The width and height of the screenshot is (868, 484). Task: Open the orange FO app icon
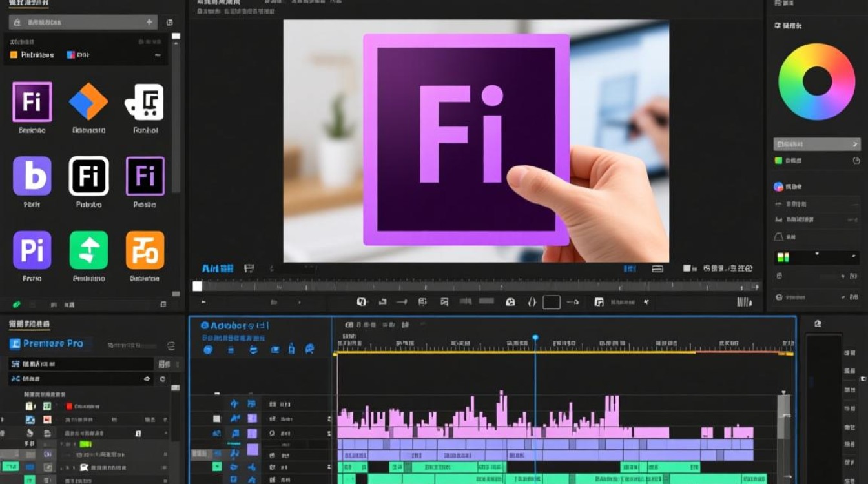[x=145, y=250]
